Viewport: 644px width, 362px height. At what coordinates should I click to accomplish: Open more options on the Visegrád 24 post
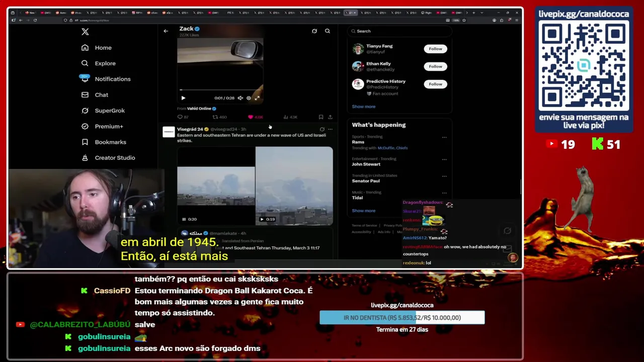pyautogui.click(x=330, y=129)
